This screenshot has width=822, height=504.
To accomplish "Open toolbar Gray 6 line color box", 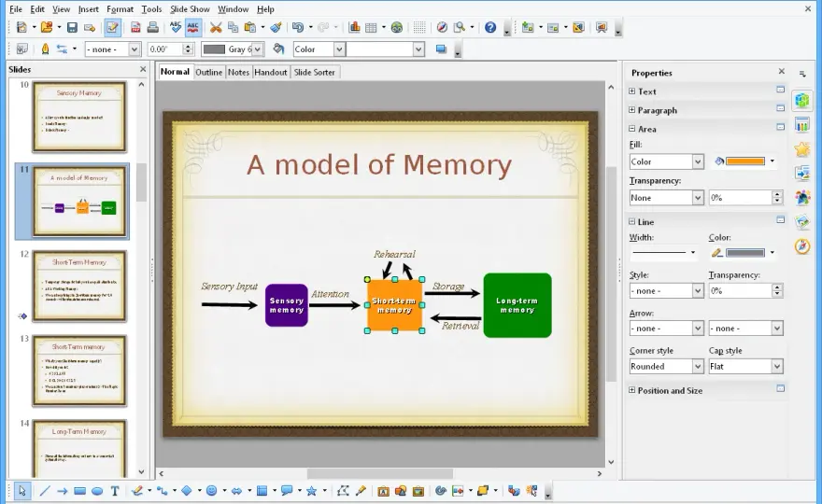I will click(233, 49).
